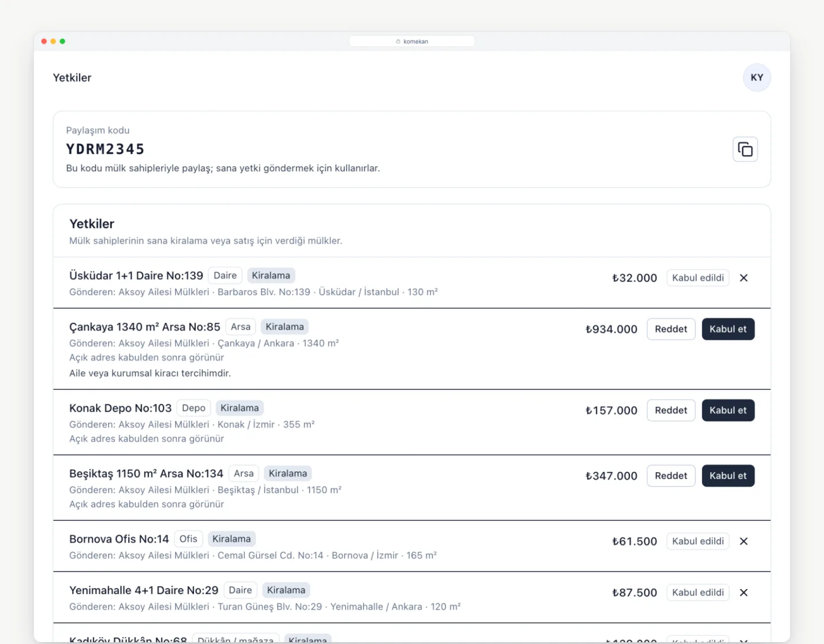824x644 pixels.
Task: Copy the share code YDRM2345
Action: pos(745,149)
